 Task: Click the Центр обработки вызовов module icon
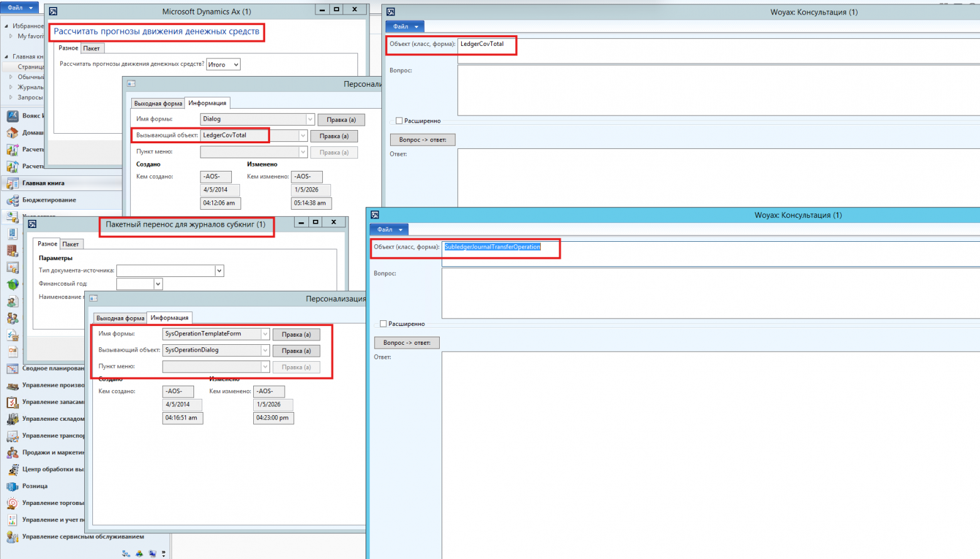13,470
